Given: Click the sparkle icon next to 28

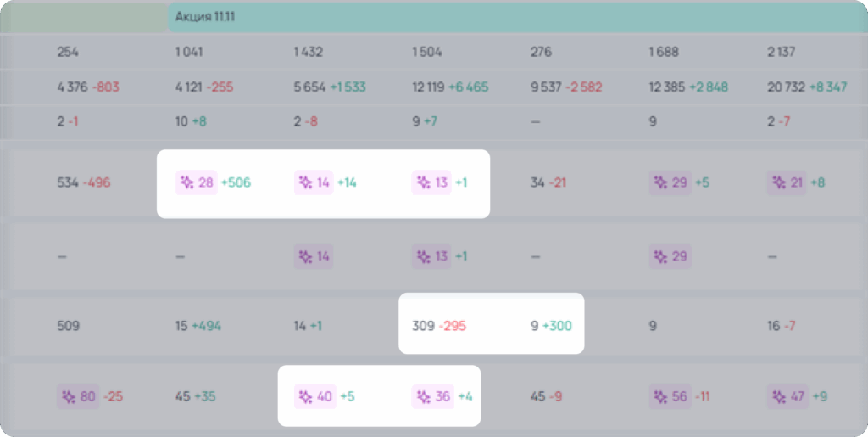Looking at the screenshot, I should click(x=187, y=182).
